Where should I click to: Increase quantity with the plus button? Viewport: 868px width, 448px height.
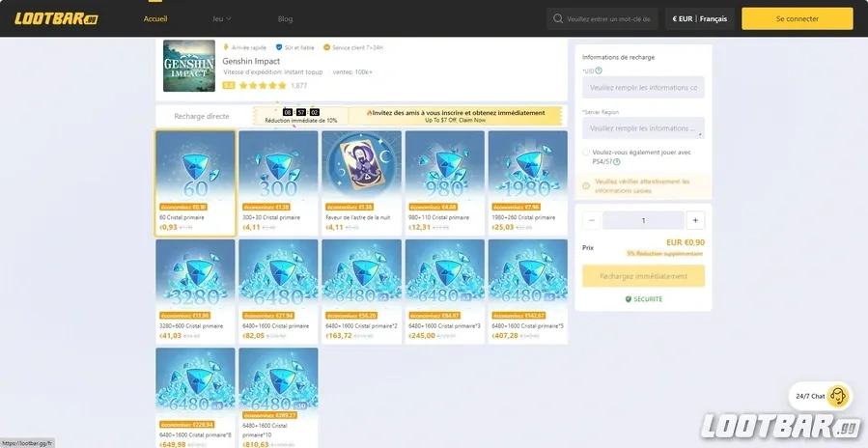pos(695,220)
